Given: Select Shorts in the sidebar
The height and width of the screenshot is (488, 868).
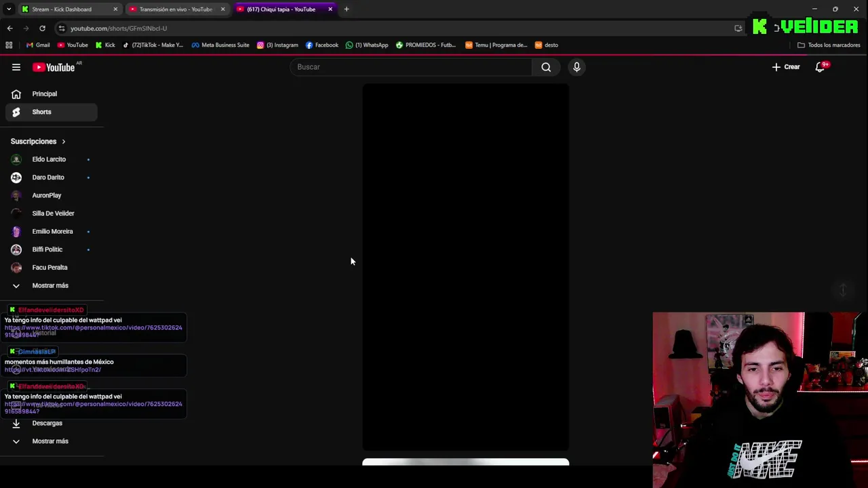Looking at the screenshot, I should 52,112.
